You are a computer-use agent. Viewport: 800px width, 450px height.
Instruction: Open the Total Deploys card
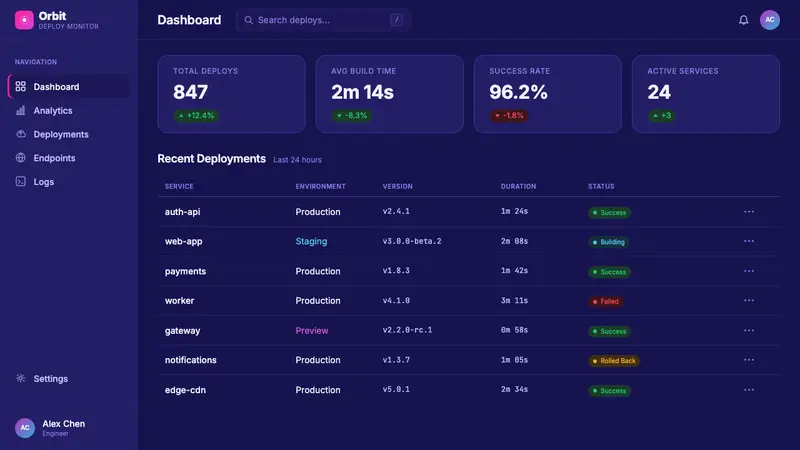pos(232,94)
